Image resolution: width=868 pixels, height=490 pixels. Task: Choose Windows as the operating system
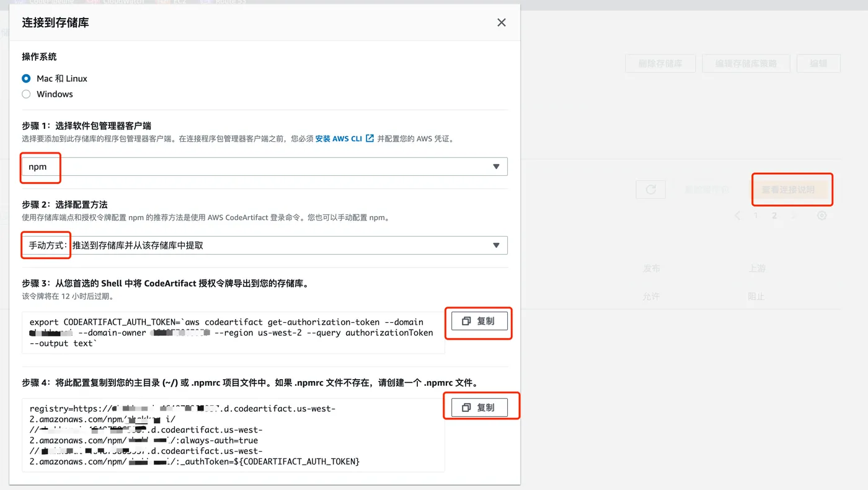26,94
